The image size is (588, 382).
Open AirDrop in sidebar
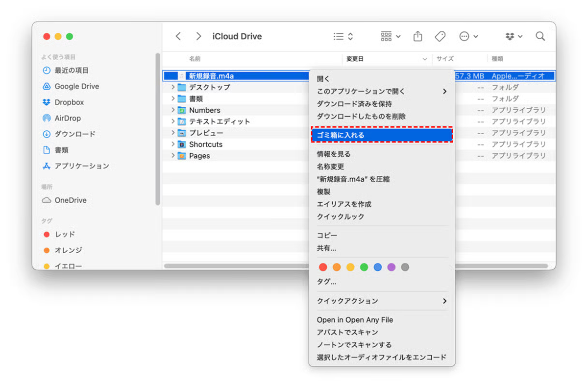[62, 118]
